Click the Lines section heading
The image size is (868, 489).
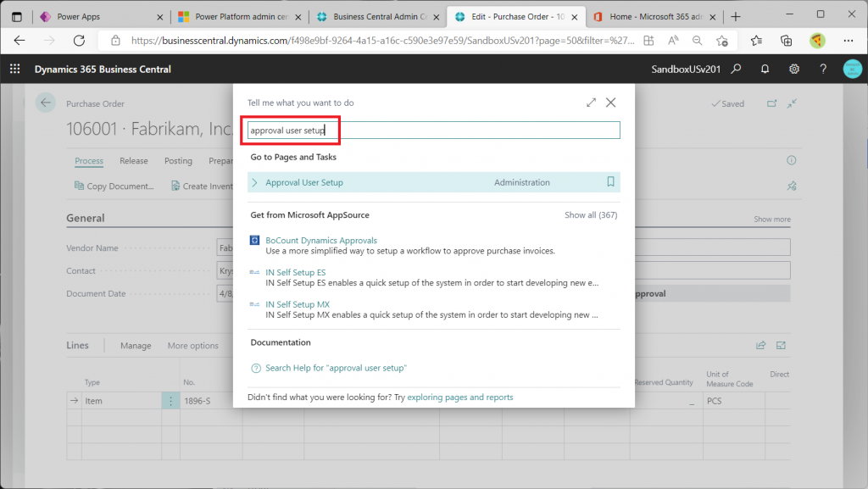77,345
